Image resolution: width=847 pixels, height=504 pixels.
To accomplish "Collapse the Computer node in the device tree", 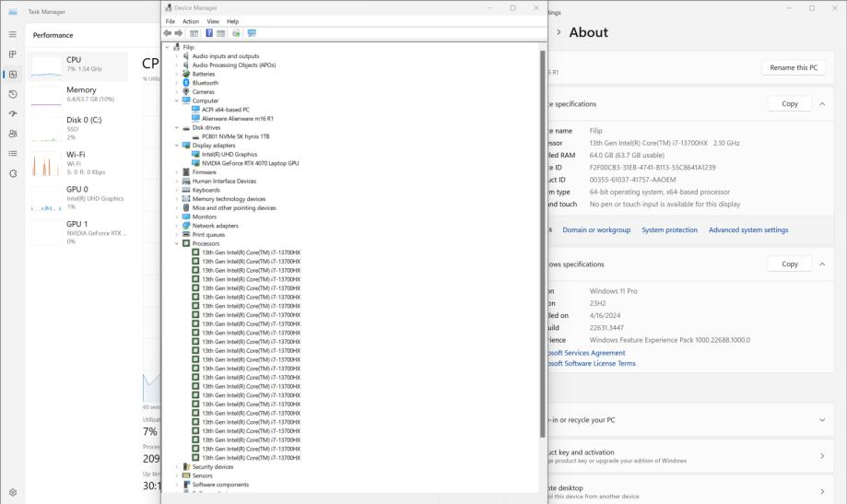I will (177, 100).
